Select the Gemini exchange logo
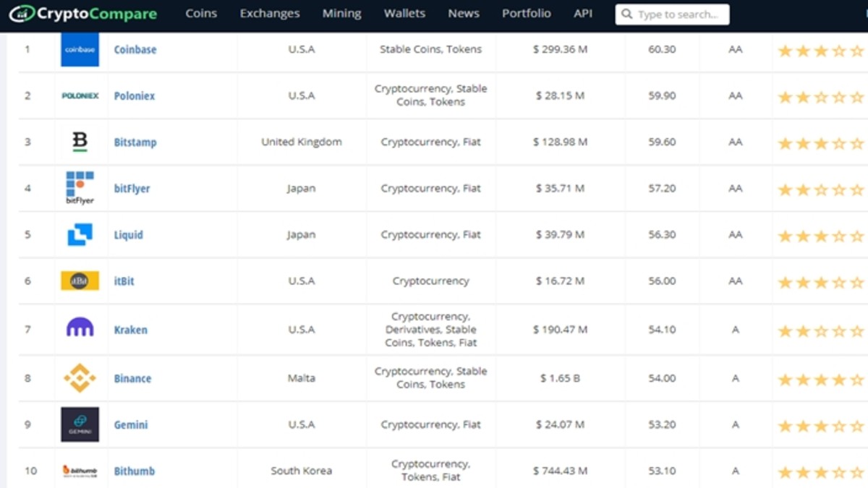This screenshot has height=488, width=868. 80,425
